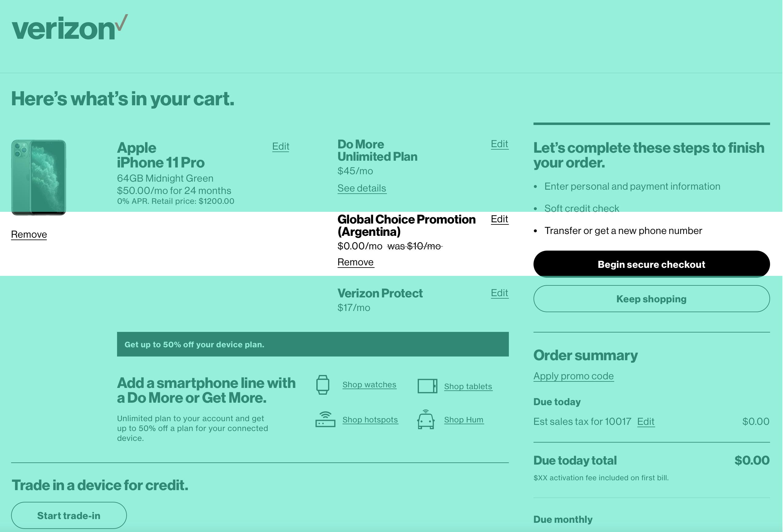The height and width of the screenshot is (532, 783).
Task: Edit the Verizon Protect option
Action: [x=499, y=293]
